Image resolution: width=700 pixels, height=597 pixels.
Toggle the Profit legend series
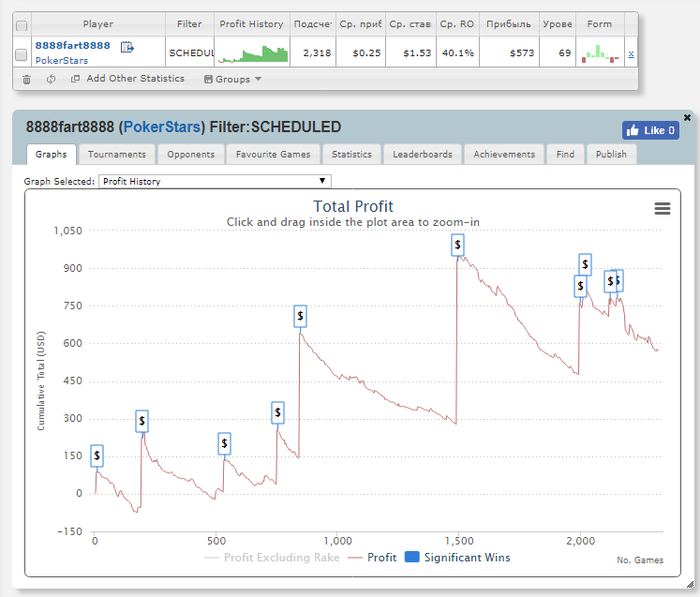pyautogui.click(x=372, y=557)
